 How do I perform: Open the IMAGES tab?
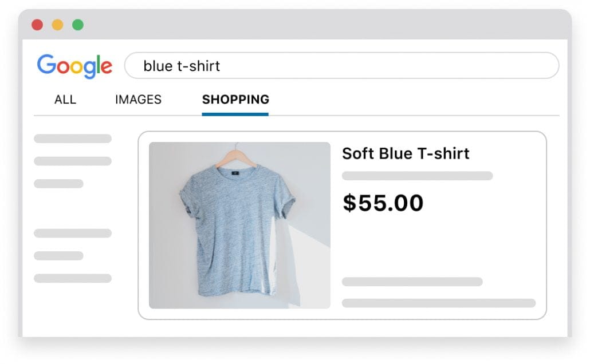point(138,99)
